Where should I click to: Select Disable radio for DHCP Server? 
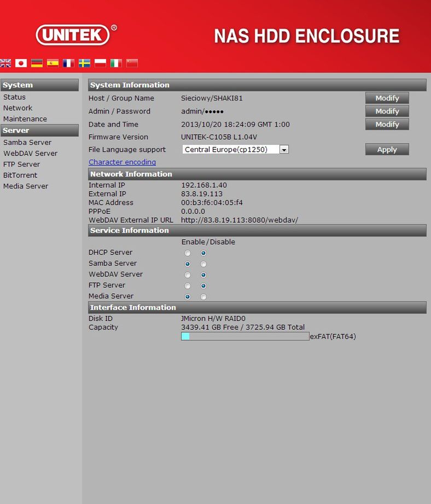pyautogui.click(x=203, y=253)
